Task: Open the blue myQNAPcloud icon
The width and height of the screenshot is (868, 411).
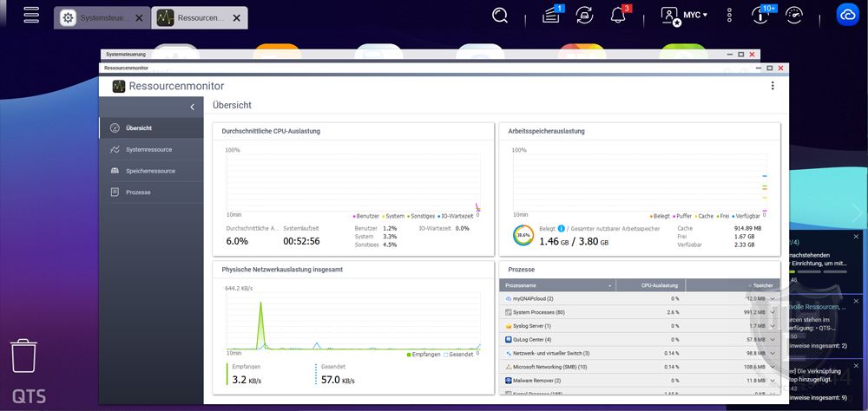Action: 847,16
